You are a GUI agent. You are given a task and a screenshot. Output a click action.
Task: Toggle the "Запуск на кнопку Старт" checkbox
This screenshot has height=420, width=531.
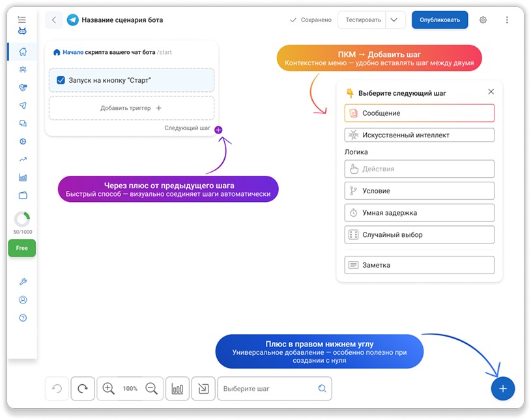61,80
